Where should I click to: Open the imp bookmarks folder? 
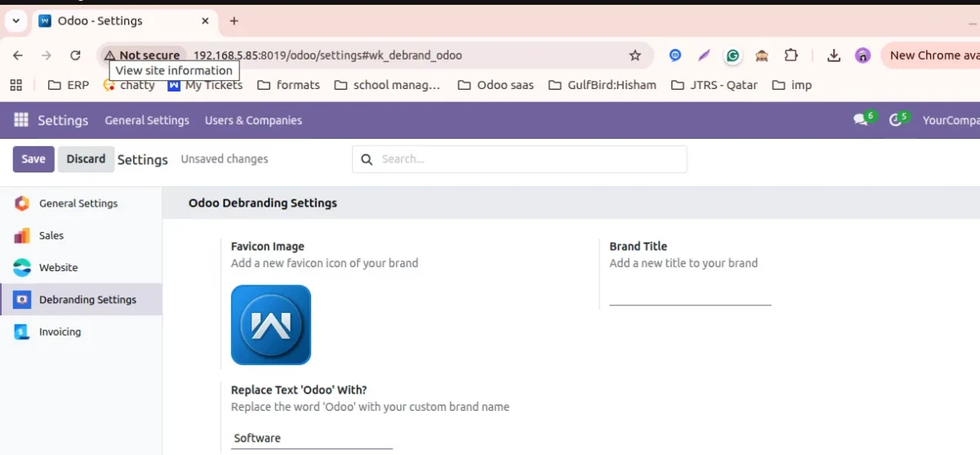[x=791, y=84]
